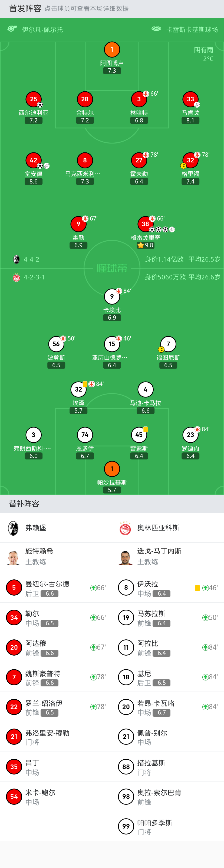Open substitute 曼纽尔-古尔德 row
The height and width of the screenshot is (868, 224).
56,588
